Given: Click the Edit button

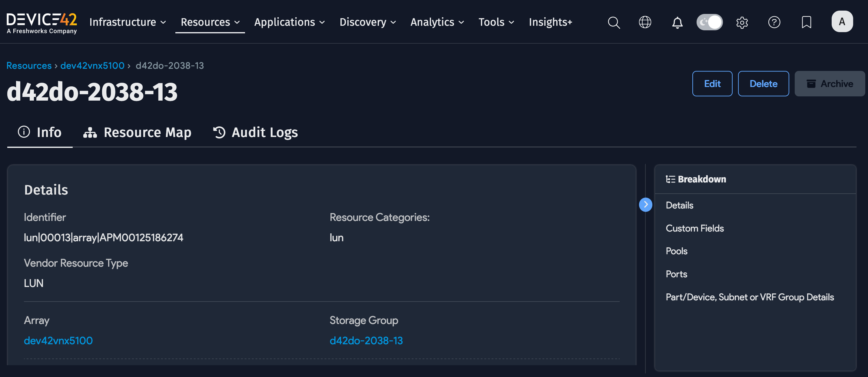Looking at the screenshot, I should pos(712,84).
